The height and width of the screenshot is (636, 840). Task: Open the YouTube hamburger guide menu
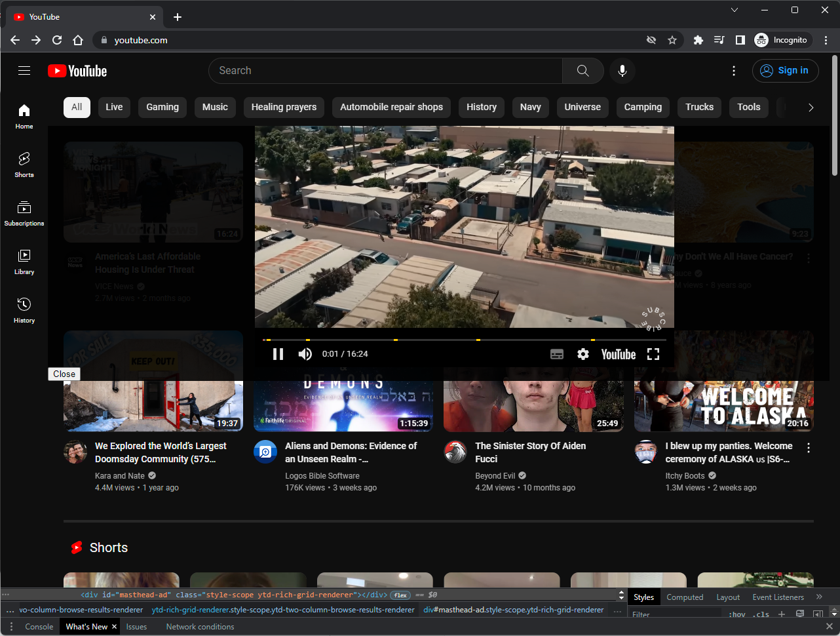coord(24,71)
